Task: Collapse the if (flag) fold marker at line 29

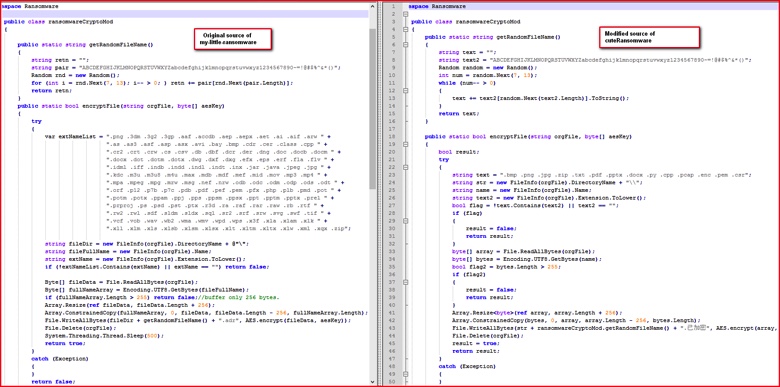Action: pos(405,221)
